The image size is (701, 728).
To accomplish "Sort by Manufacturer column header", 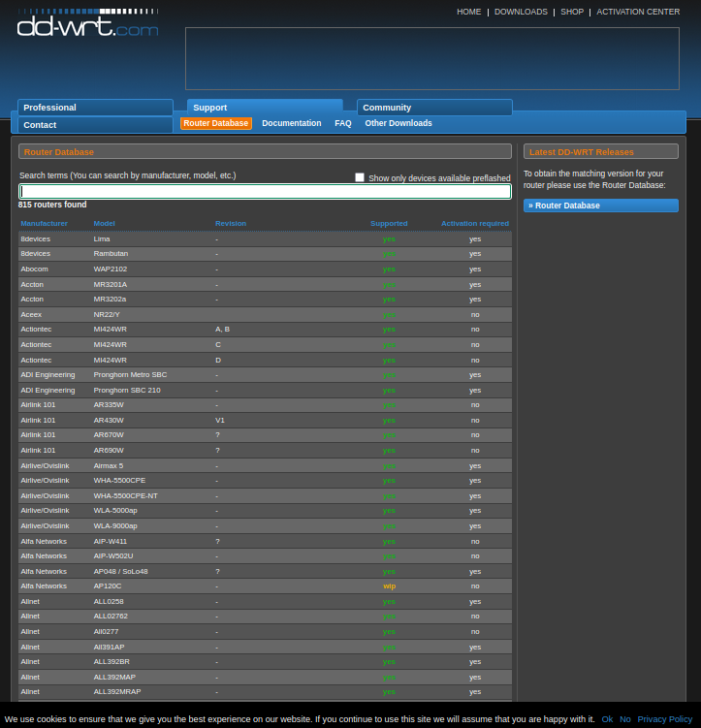I will coord(44,223).
